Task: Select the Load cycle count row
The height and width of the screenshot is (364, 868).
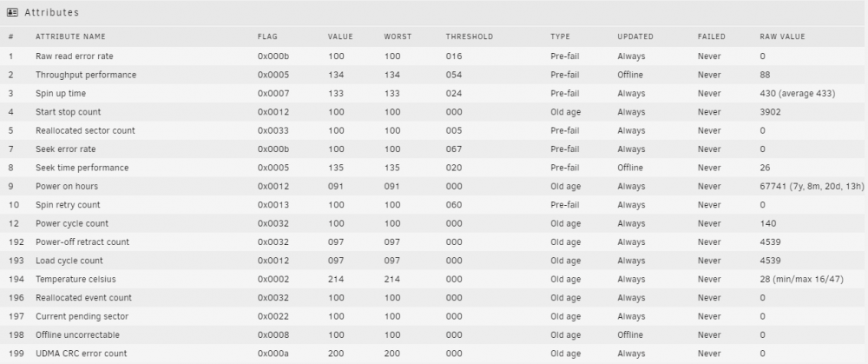Action: tap(434, 261)
